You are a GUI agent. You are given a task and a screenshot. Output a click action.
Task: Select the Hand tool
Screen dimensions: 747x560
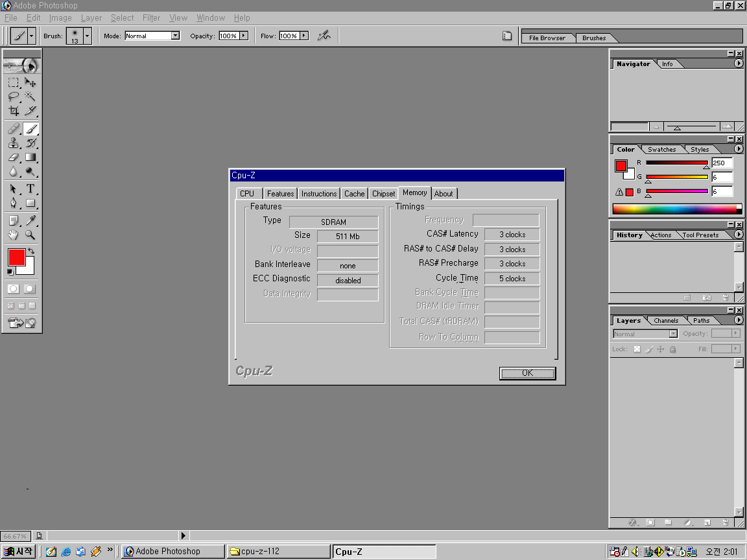click(x=14, y=235)
